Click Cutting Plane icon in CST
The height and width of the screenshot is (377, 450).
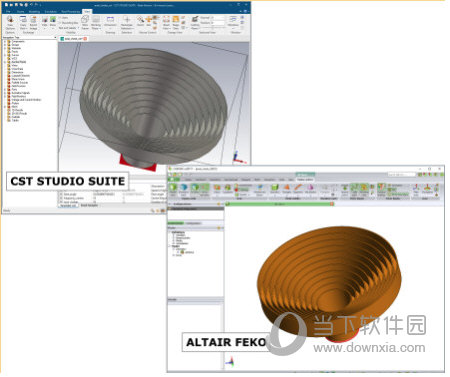pos(195,22)
